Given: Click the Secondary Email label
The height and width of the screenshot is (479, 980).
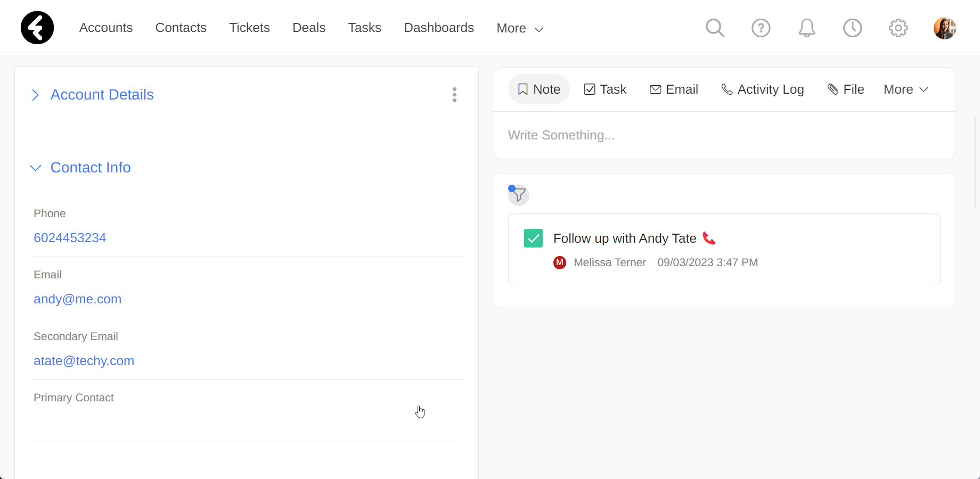Looking at the screenshot, I should [x=76, y=336].
